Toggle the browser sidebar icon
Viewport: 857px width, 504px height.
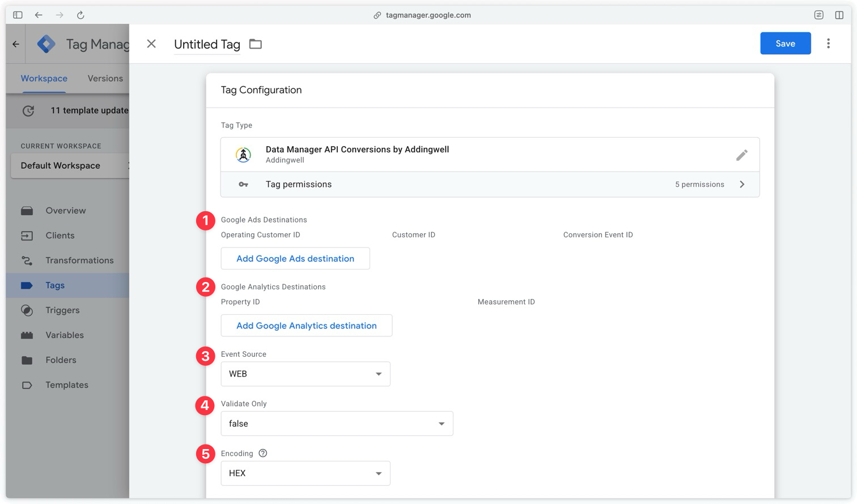point(18,15)
